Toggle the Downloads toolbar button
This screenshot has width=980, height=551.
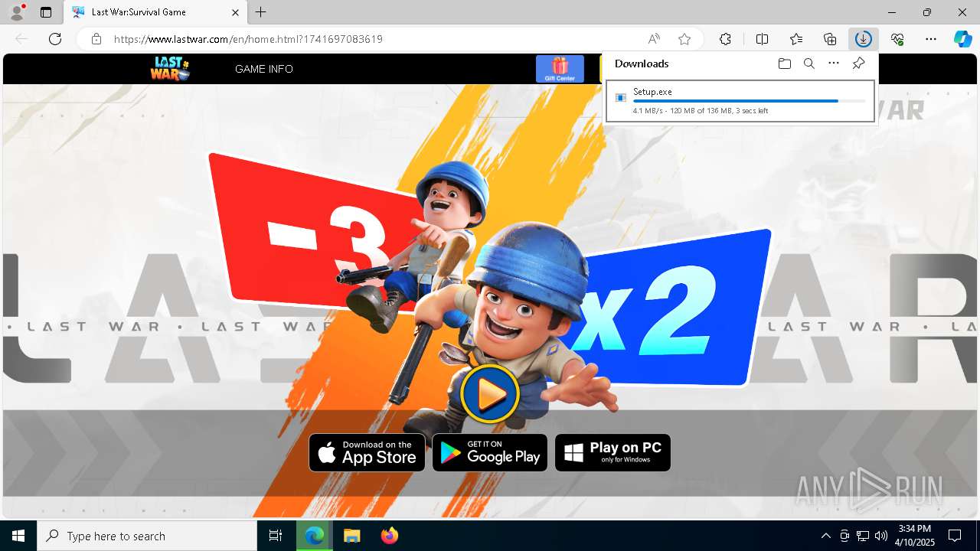(864, 39)
